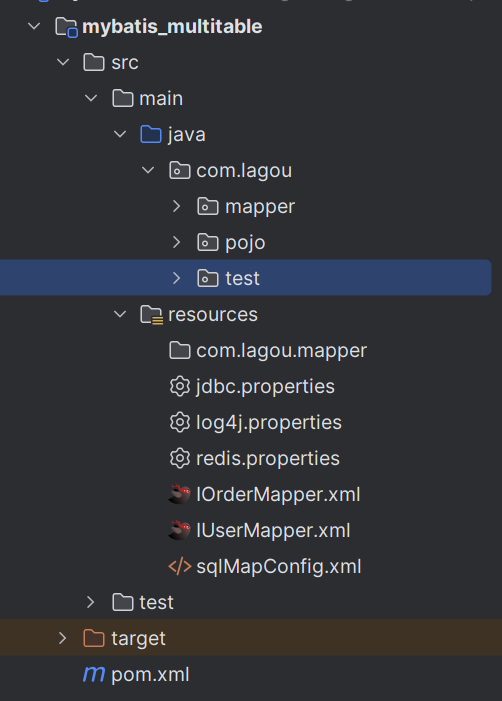The height and width of the screenshot is (701, 502).
Task: Collapse the com.lagou package chevron
Action: click(148, 170)
